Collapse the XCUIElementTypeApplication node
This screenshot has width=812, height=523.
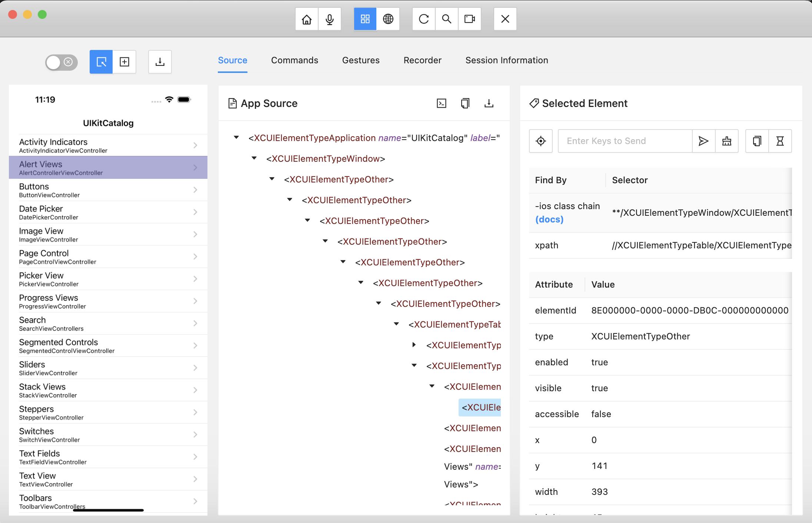236,138
